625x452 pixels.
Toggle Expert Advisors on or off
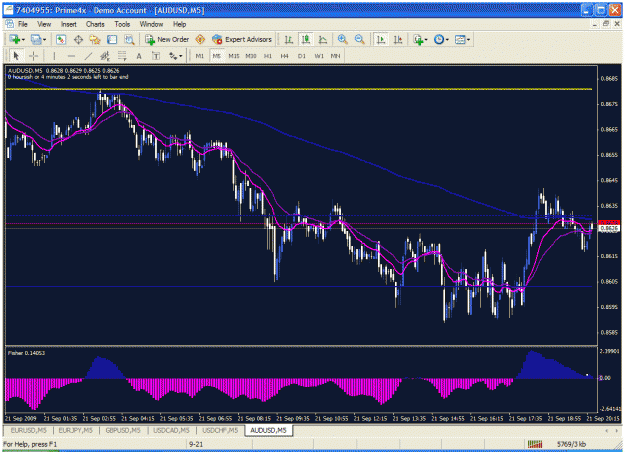tap(242, 39)
